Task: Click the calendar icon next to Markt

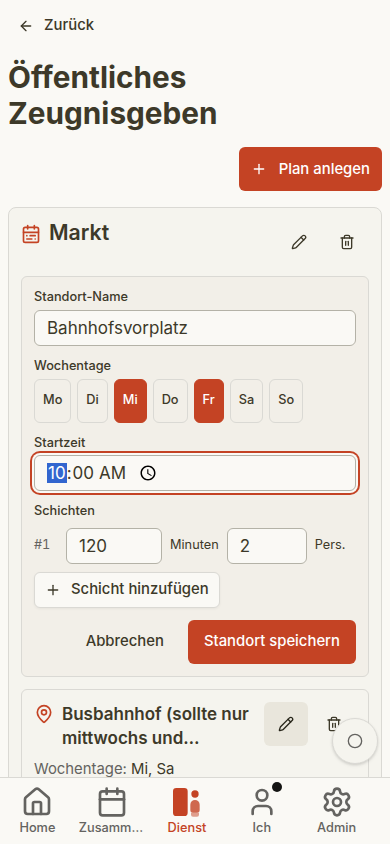Action: coord(31,235)
